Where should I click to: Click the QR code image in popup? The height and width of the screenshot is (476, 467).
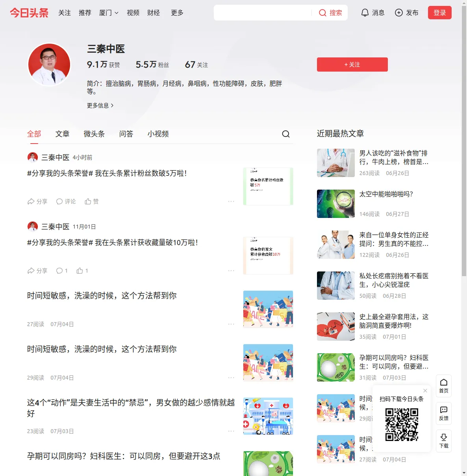pyautogui.click(x=402, y=424)
